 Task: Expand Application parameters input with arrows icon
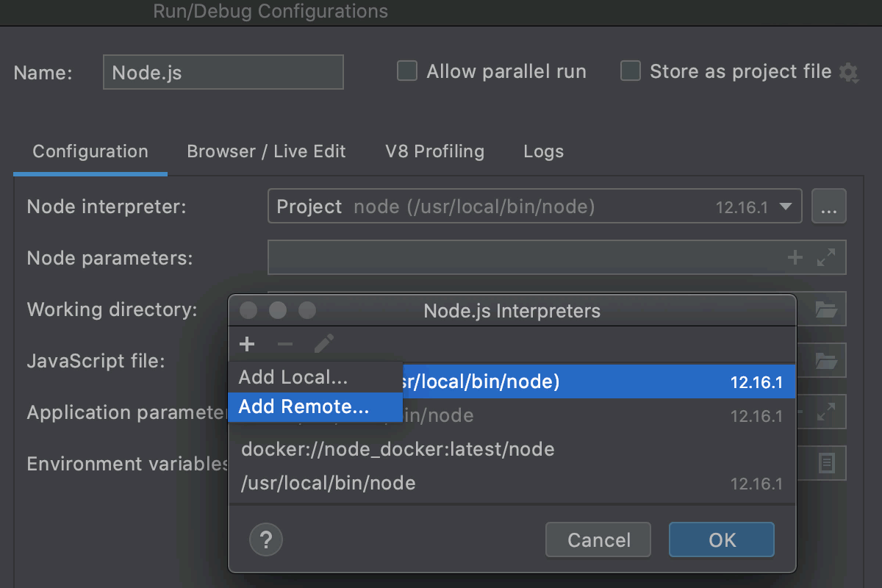(828, 412)
